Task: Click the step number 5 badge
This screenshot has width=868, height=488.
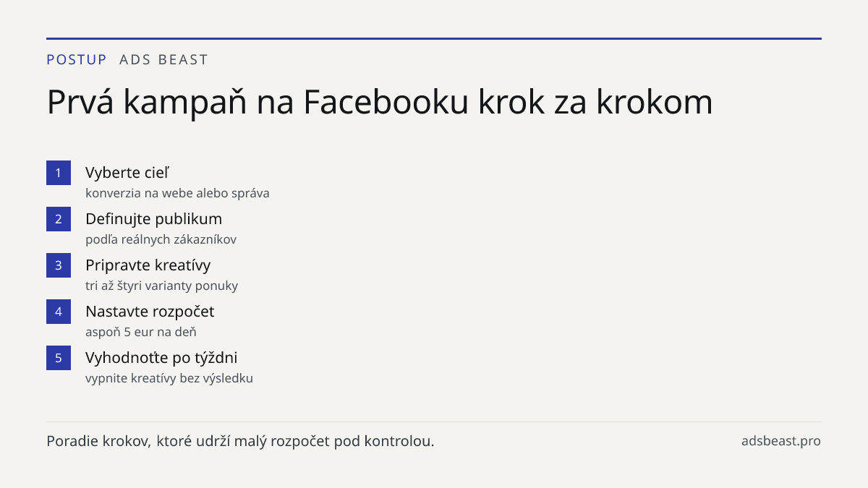Action: [x=59, y=358]
